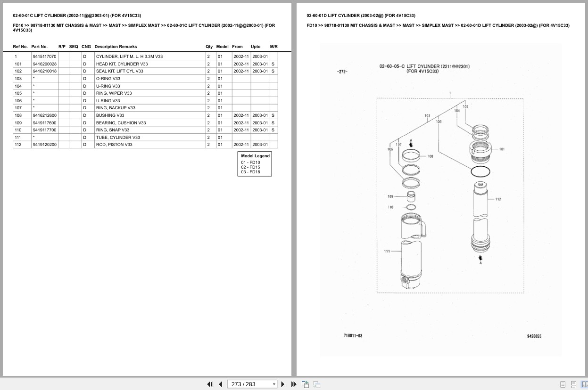Click the 273 / 283 page number field
Image resolution: width=588 pixels, height=390 pixels.
coord(249,384)
